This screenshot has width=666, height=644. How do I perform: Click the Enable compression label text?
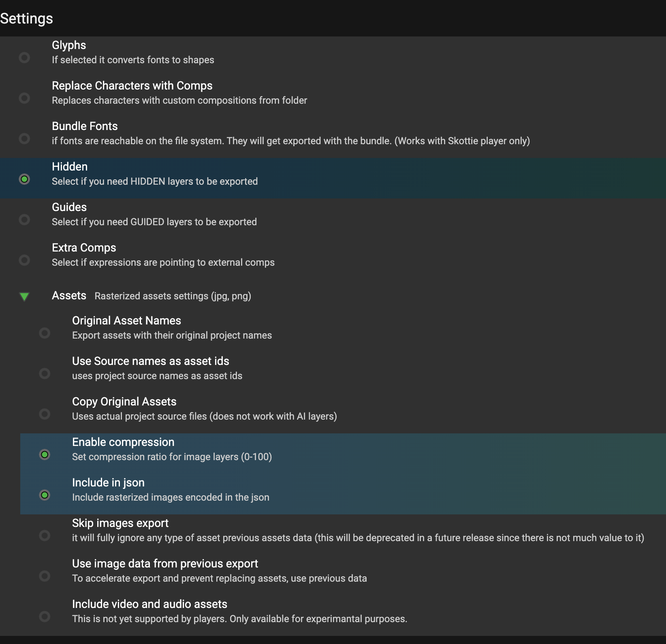[x=123, y=442]
